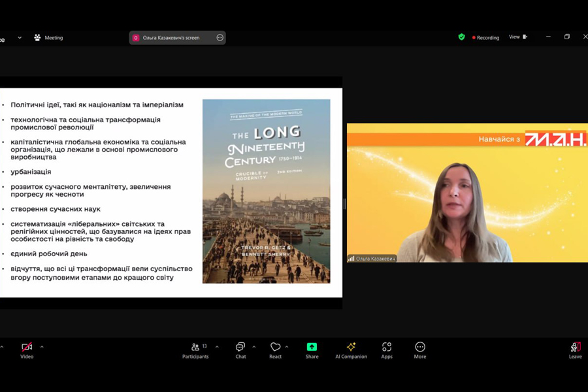
Task: Open the Apps menu
Action: point(387,348)
